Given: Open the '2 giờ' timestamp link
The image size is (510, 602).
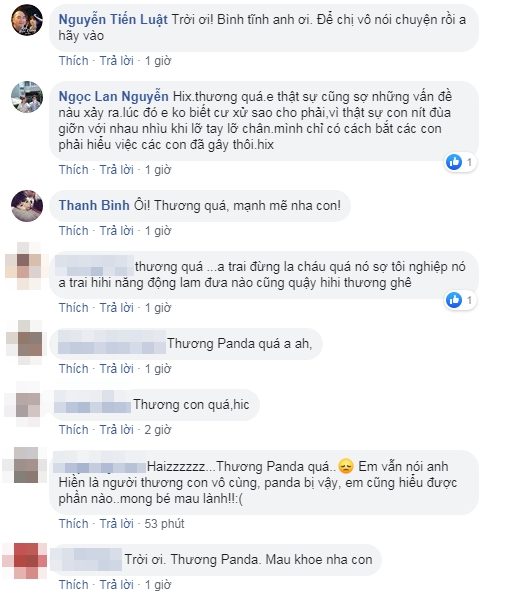Looking at the screenshot, I should tap(157, 430).
